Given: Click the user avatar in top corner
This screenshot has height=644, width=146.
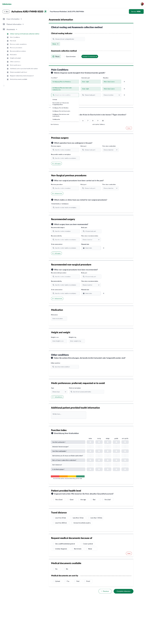Looking at the screenshot, I should 142,4.
